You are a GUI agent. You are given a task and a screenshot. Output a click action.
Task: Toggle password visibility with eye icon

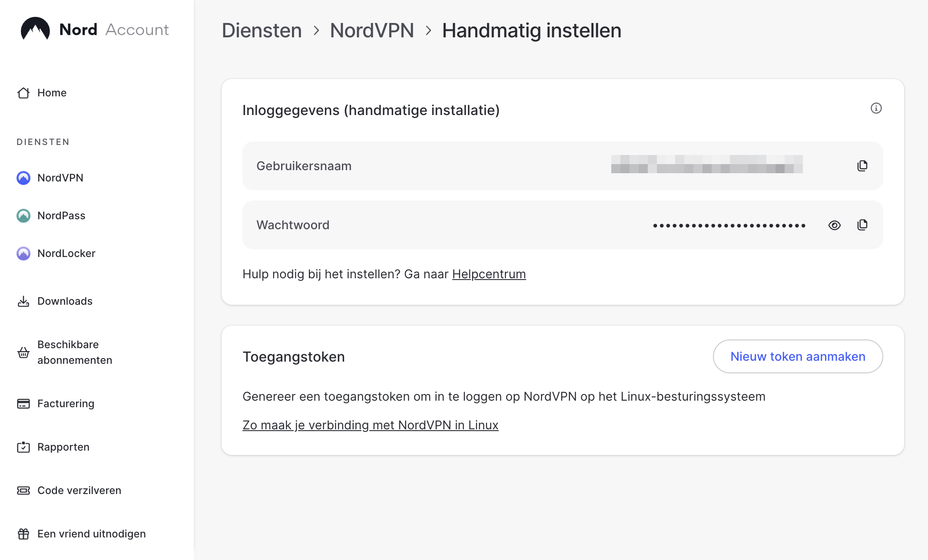point(834,224)
